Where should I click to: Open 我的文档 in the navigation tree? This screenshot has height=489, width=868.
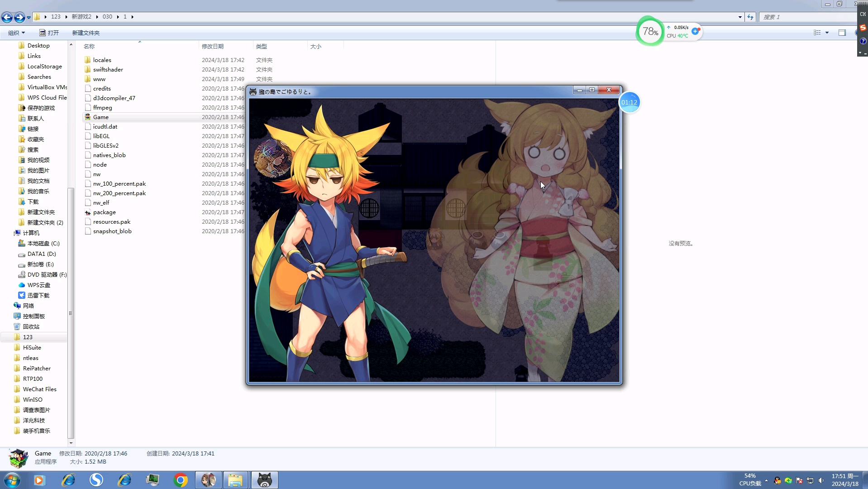(x=38, y=181)
